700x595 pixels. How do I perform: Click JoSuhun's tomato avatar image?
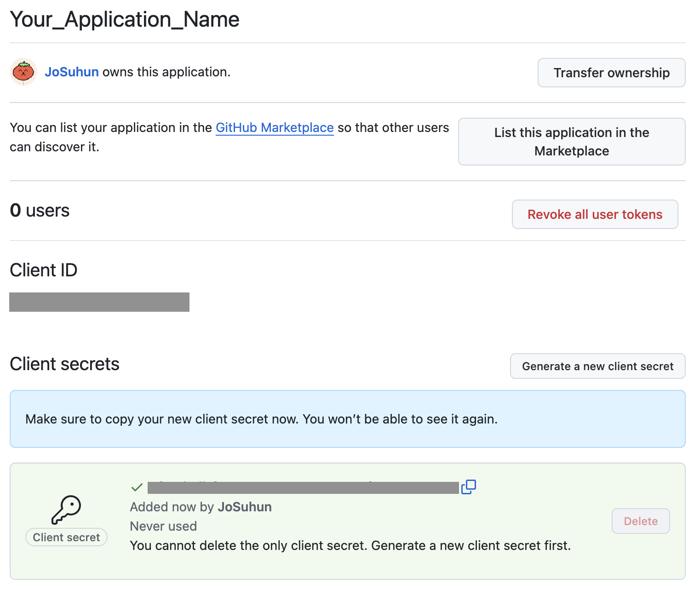tap(23, 72)
